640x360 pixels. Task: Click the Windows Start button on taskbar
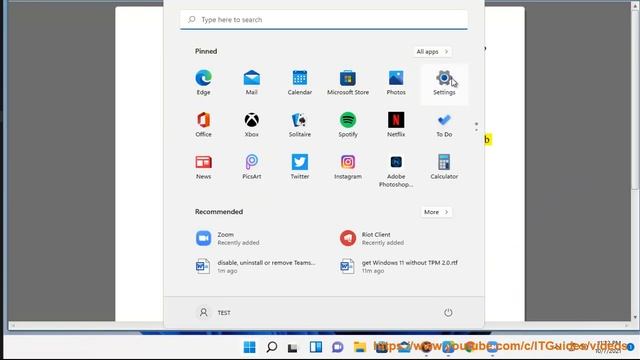tap(249, 347)
